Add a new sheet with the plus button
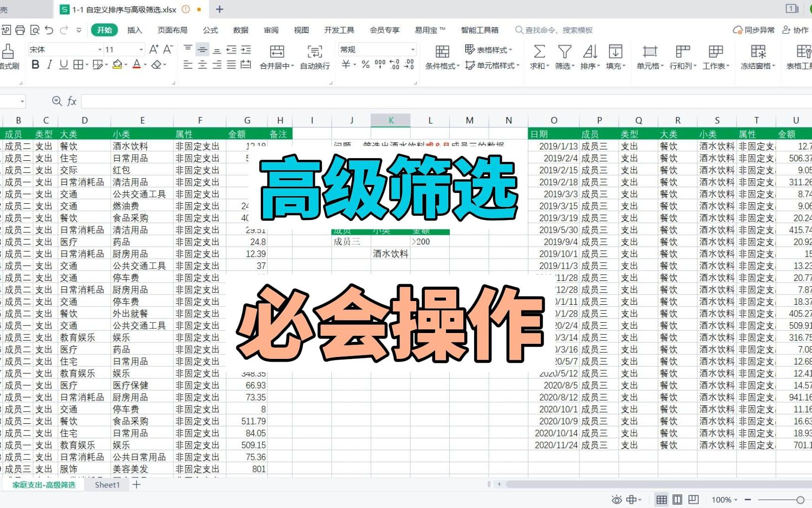 [x=136, y=484]
